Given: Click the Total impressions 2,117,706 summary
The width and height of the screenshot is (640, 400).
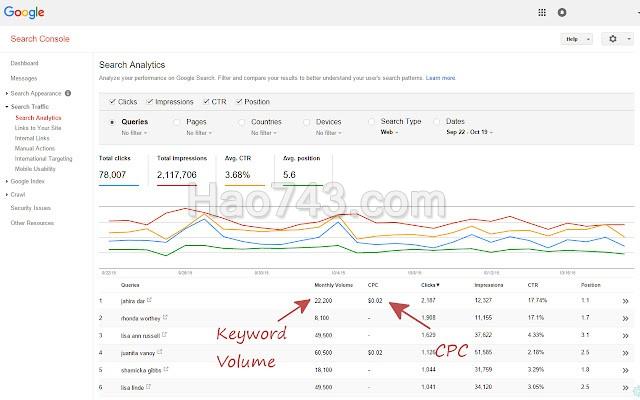Looking at the screenshot, I should coord(182,169).
